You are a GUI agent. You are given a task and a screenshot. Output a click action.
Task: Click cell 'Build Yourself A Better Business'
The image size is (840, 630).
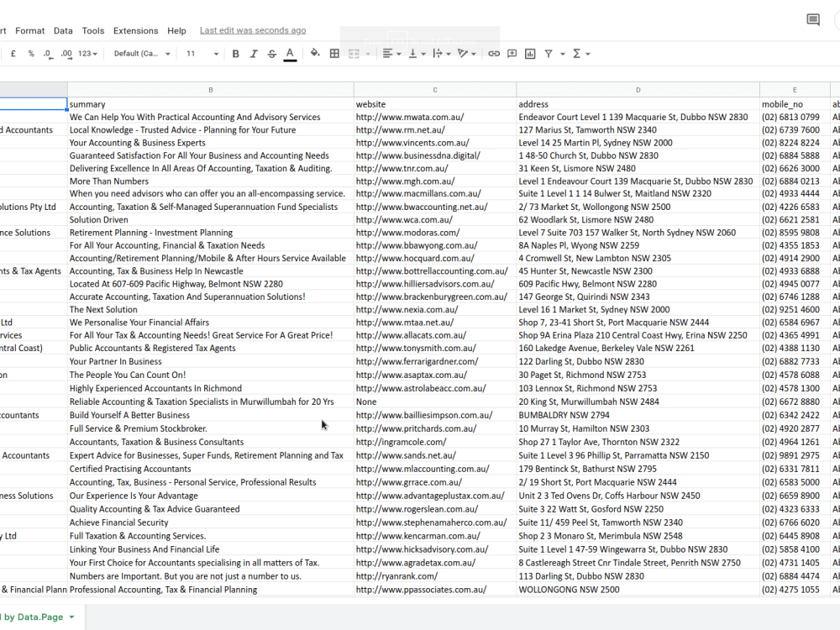pos(211,415)
